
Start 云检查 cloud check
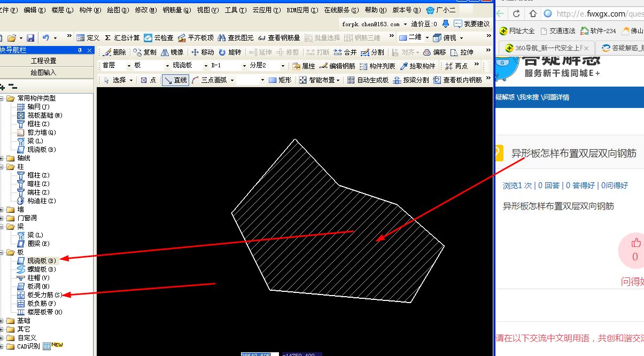159,38
